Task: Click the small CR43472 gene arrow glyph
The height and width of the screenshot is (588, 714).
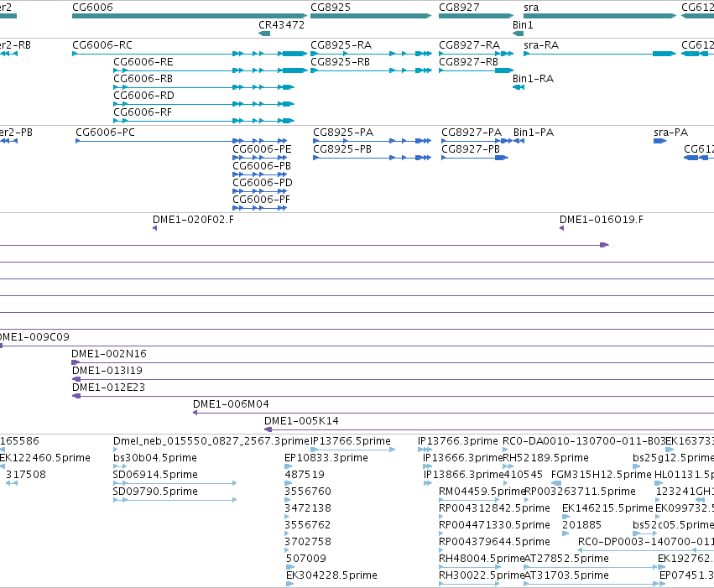Action: click(x=264, y=34)
